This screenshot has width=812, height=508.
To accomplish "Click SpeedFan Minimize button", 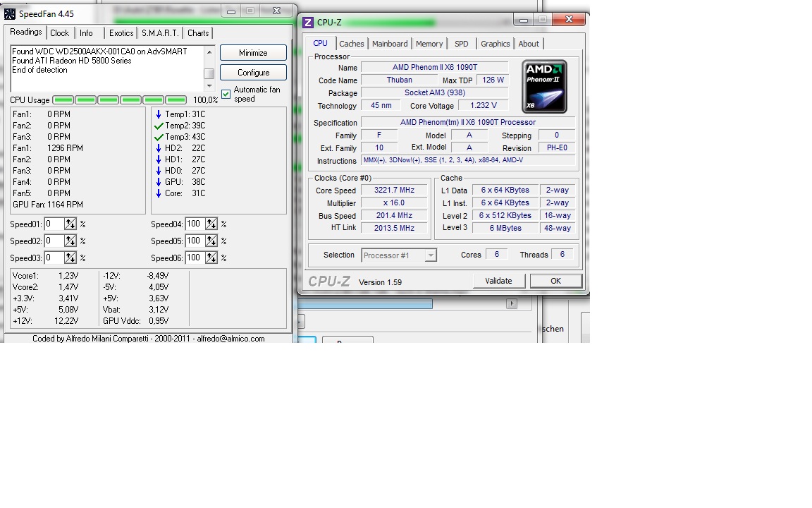I will [x=253, y=53].
